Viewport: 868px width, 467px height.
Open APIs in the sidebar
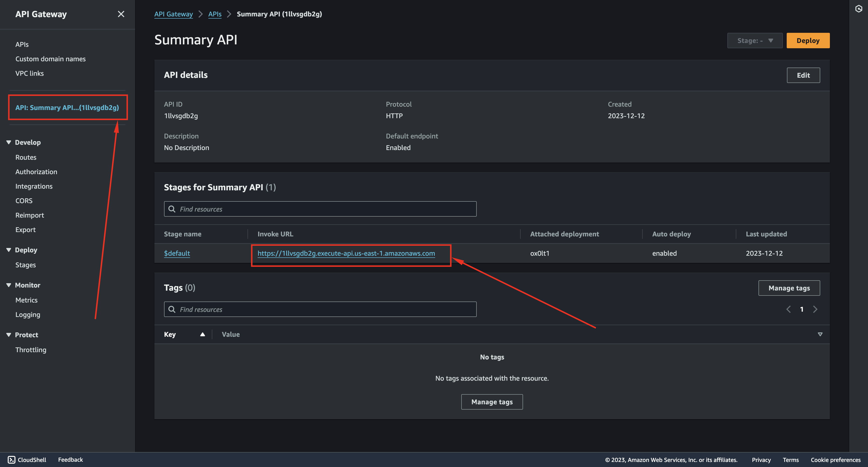pyautogui.click(x=22, y=44)
